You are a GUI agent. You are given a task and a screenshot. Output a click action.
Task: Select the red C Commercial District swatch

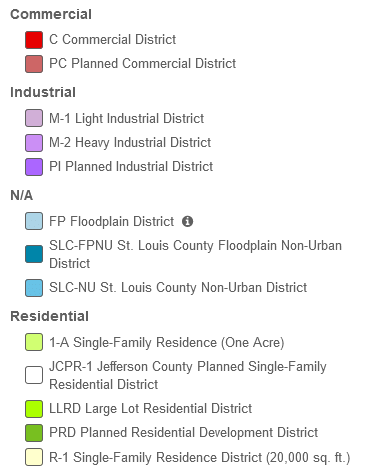(34, 40)
